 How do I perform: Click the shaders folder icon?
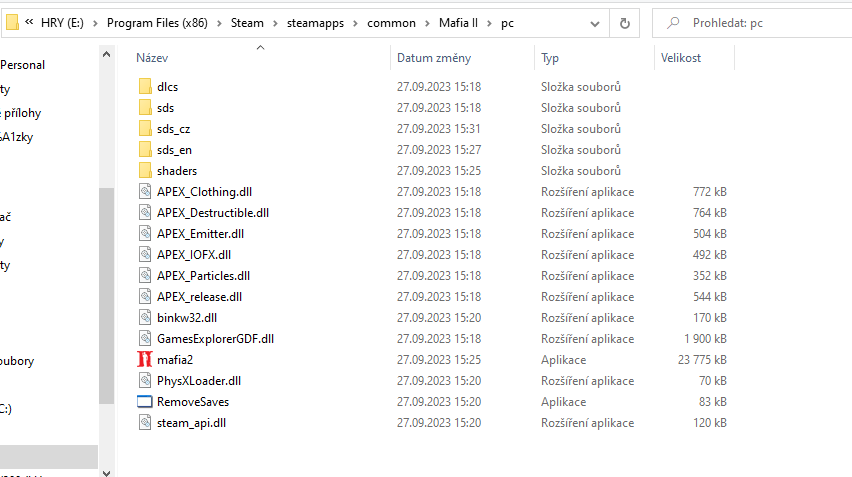[145, 171]
